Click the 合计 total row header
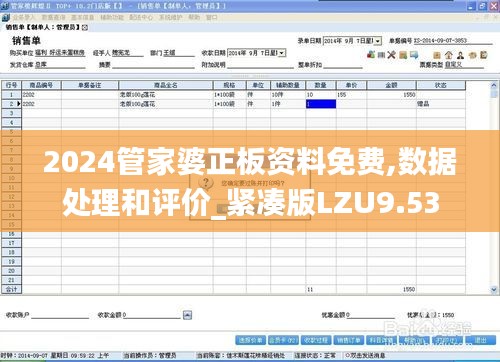Image resolution: width=500 pixels, height=362 pixels. [11, 289]
